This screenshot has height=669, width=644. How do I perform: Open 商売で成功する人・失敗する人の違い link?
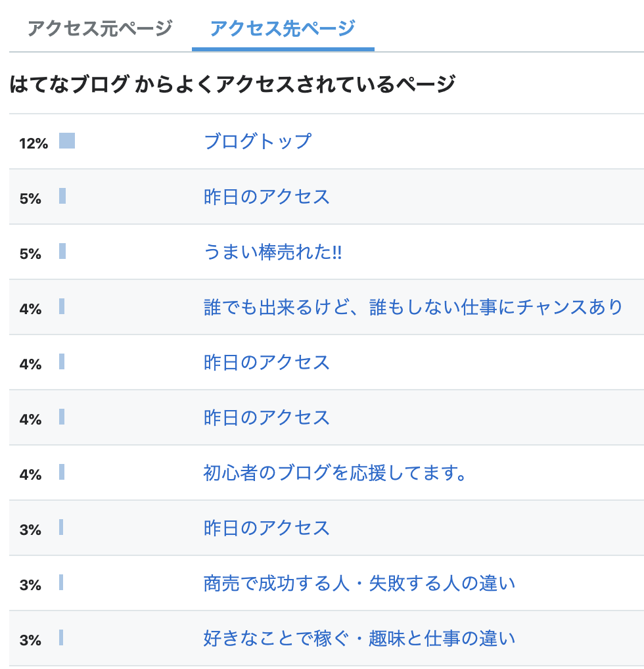click(359, 583)
